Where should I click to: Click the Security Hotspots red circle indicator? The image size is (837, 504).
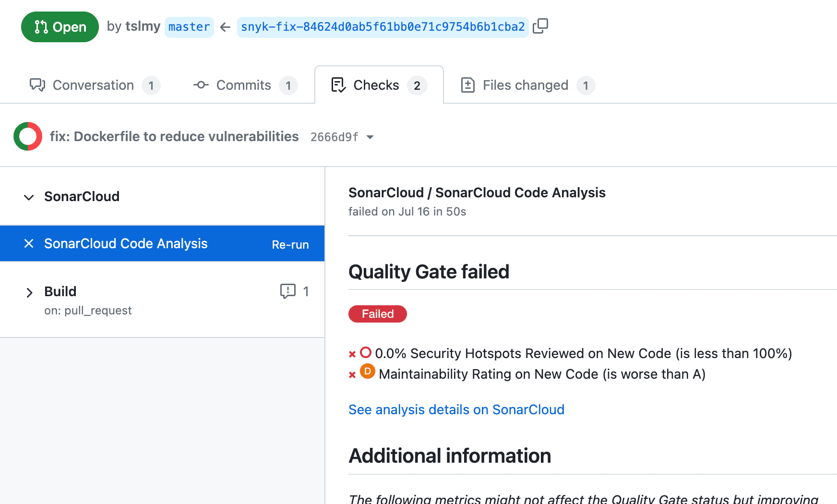point(366,352)
